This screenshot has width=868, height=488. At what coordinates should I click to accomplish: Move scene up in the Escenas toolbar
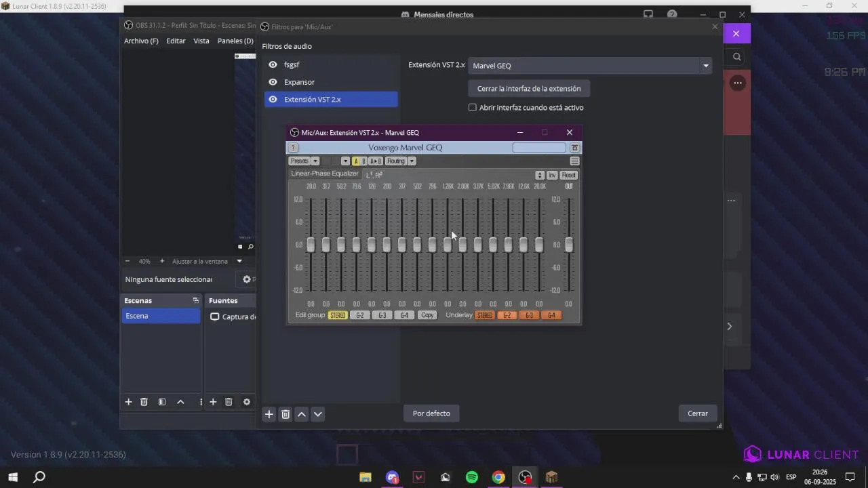[x=180, y=402]
